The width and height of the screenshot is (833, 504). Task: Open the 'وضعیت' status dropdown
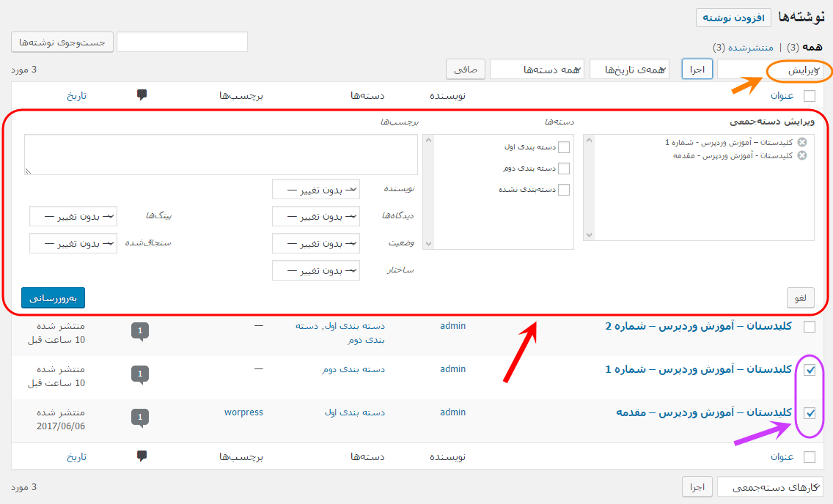[316, 243]
